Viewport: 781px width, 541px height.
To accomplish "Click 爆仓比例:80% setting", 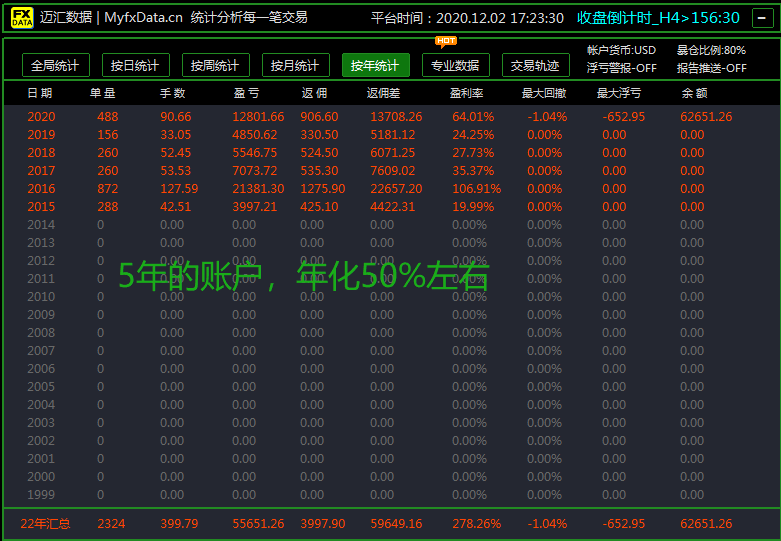I will click(711, 50).
